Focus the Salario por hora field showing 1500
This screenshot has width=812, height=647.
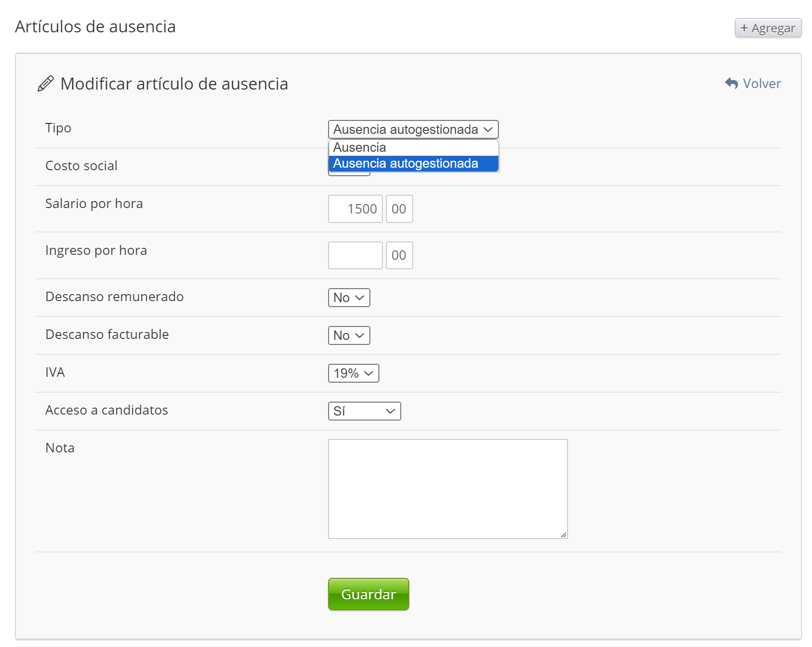coord(355,209)
